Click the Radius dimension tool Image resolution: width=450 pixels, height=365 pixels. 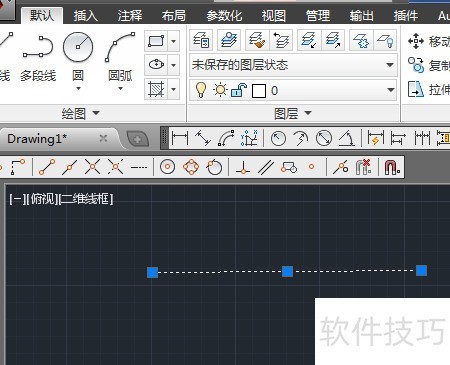point(278,138)
